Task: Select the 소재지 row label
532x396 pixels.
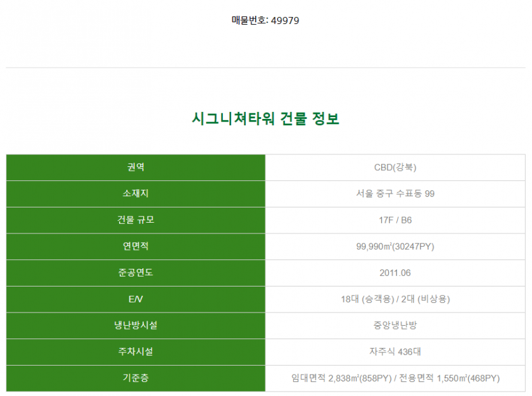Action: click(x=136, y=194)
